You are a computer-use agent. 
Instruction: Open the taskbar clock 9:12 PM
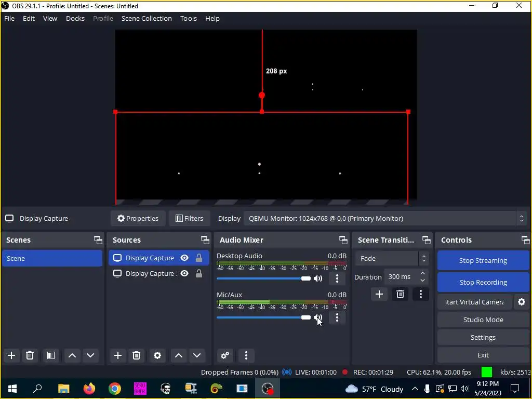point(487,389)
